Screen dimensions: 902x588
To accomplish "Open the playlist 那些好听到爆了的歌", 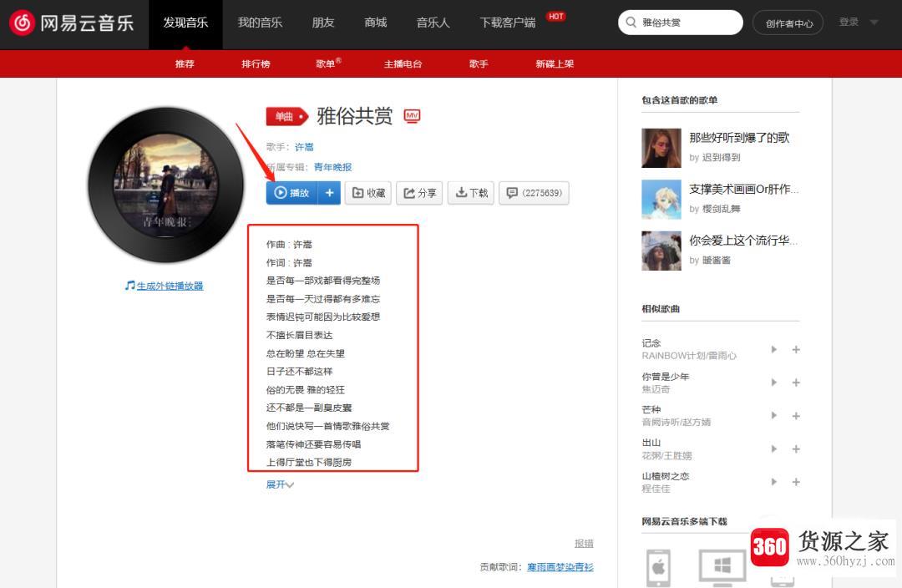I will pyautogui.click(x=739, y=138).
